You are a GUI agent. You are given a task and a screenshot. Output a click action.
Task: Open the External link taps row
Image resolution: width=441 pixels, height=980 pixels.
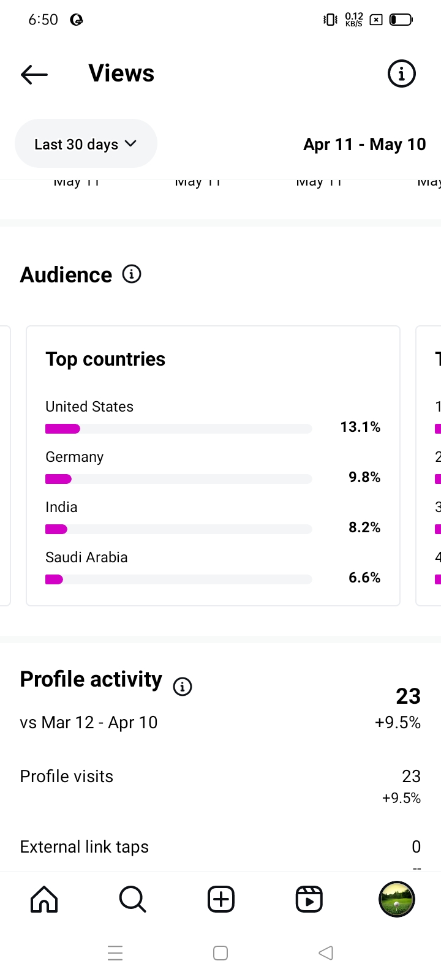tap(220, 847)
